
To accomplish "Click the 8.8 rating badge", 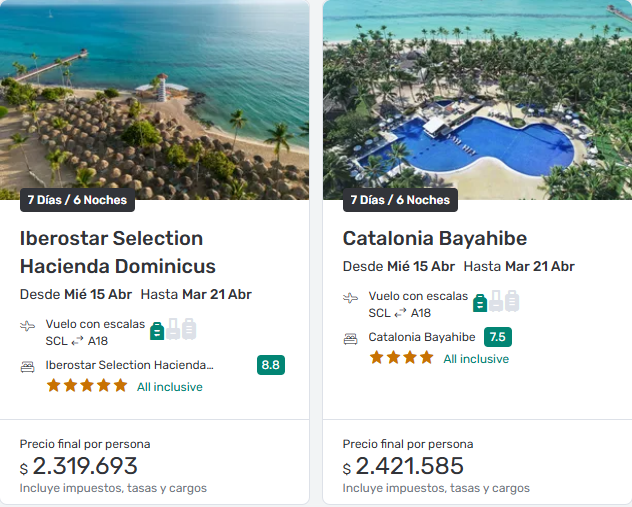I will 270,365.
